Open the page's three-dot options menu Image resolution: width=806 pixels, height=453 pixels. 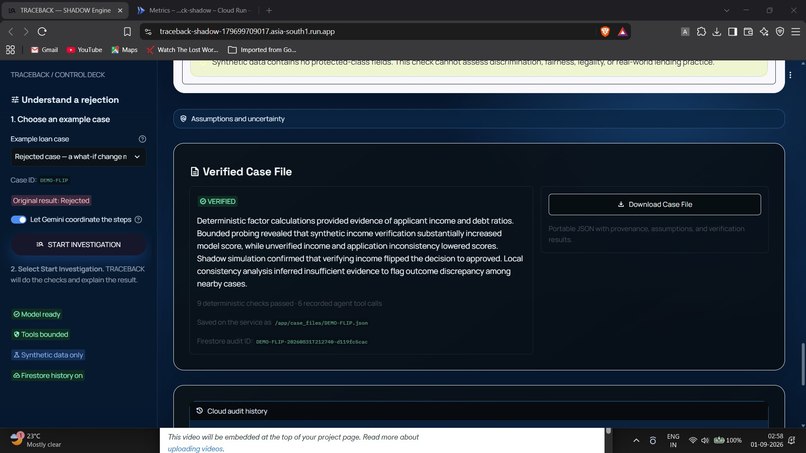790,75
